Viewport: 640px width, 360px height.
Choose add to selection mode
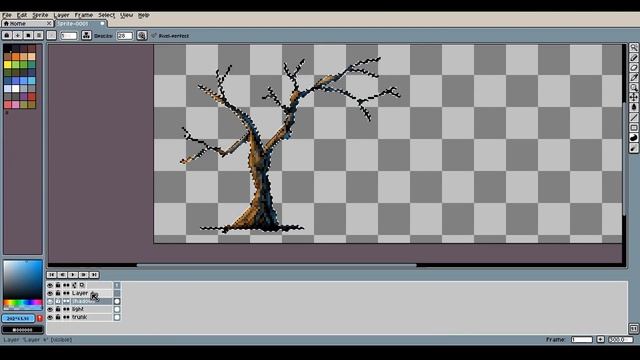coord(18,36)
